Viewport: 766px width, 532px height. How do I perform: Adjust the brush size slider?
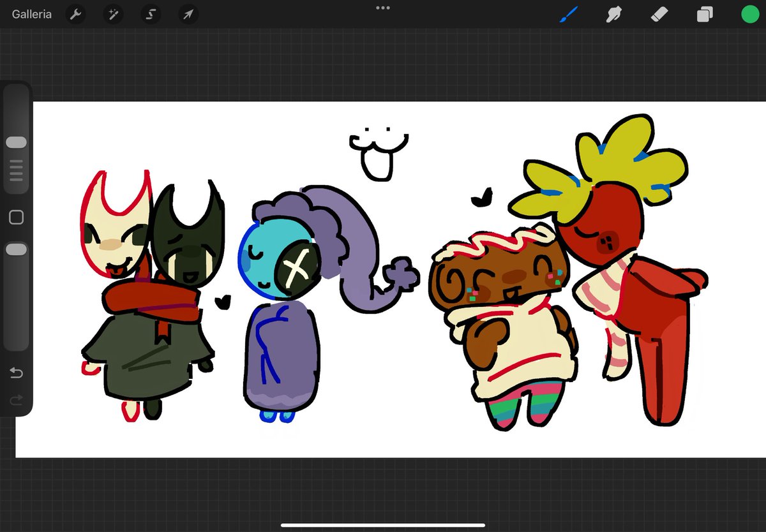16,142
